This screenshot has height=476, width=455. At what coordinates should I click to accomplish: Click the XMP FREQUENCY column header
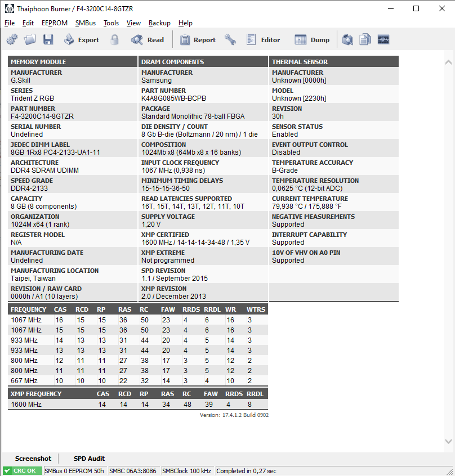[36, 394]
